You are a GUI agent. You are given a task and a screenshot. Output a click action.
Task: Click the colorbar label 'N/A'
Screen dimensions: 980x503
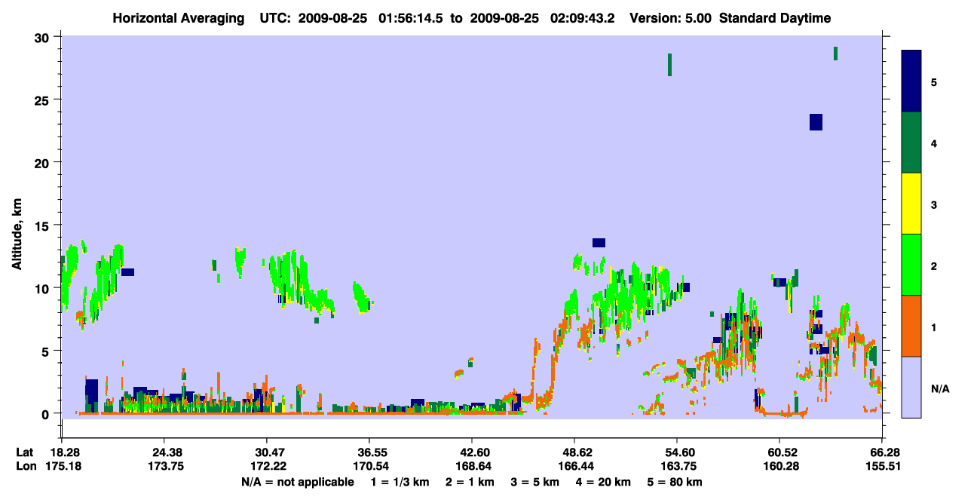939,388
